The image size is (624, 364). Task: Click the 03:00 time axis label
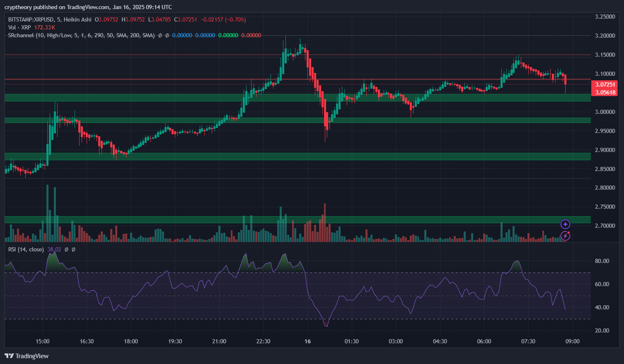click(396, 341)
